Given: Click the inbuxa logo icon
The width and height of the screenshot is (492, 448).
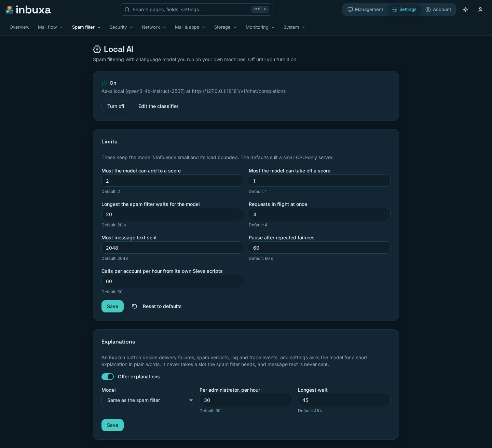Looking at the screenshot, I should (10, 10).
